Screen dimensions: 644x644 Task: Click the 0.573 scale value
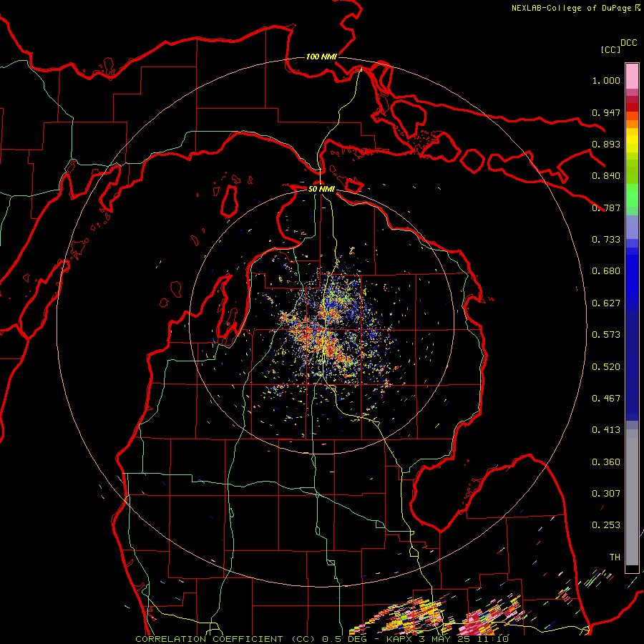pyautogui.click(x=606, y=335)
